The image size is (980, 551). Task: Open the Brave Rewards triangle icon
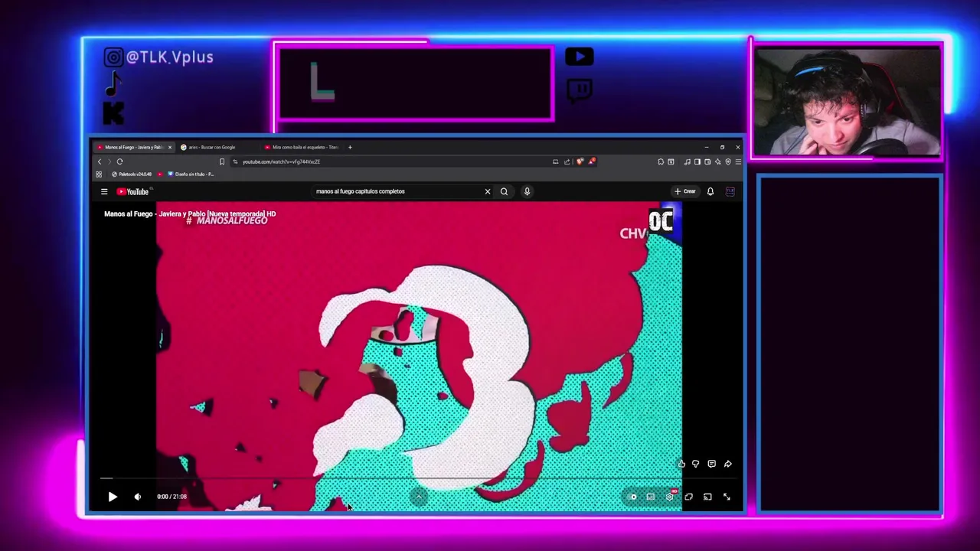click(x=591, y=161)
